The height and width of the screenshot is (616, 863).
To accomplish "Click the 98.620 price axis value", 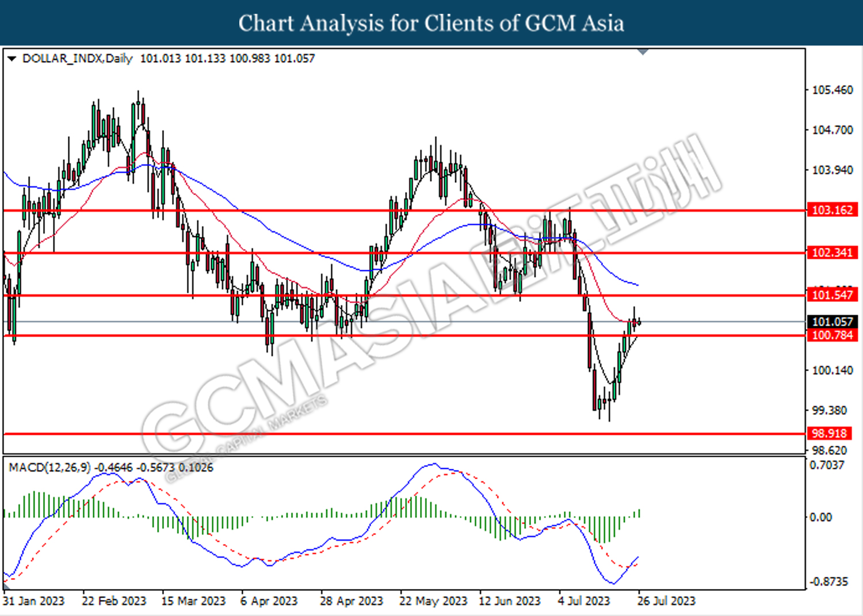I will (829, 450).
